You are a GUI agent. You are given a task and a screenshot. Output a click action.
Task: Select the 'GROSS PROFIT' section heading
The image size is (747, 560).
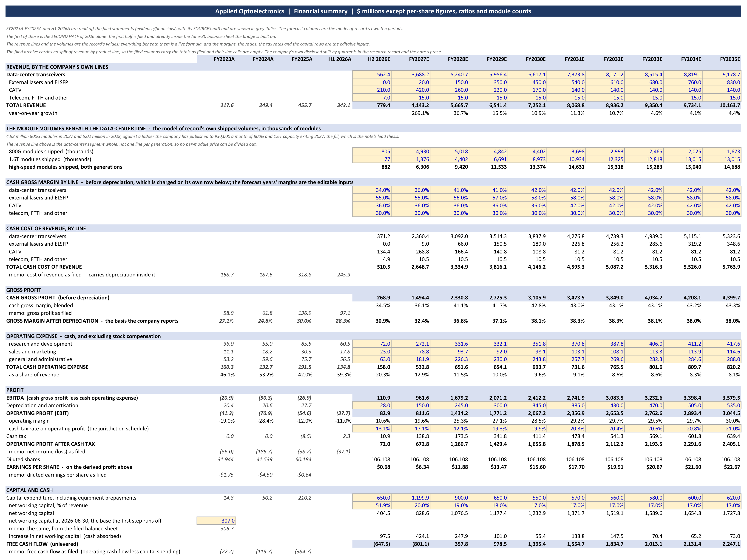(24, 290)
